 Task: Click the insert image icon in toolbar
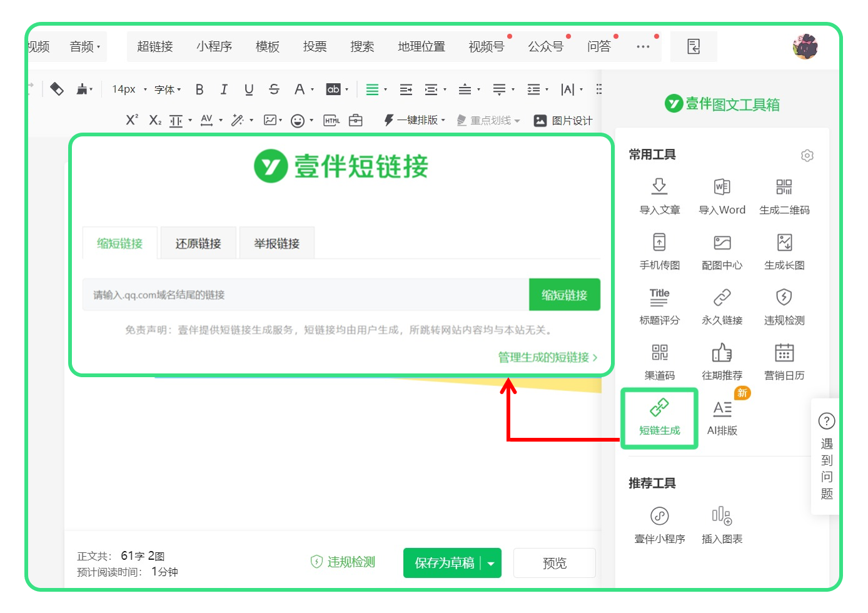[x=270, y=120]
